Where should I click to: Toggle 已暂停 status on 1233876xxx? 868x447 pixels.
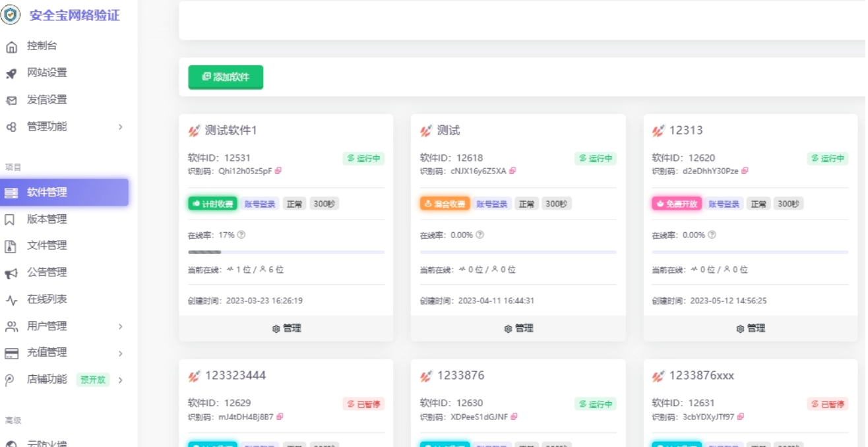(828, 404)
